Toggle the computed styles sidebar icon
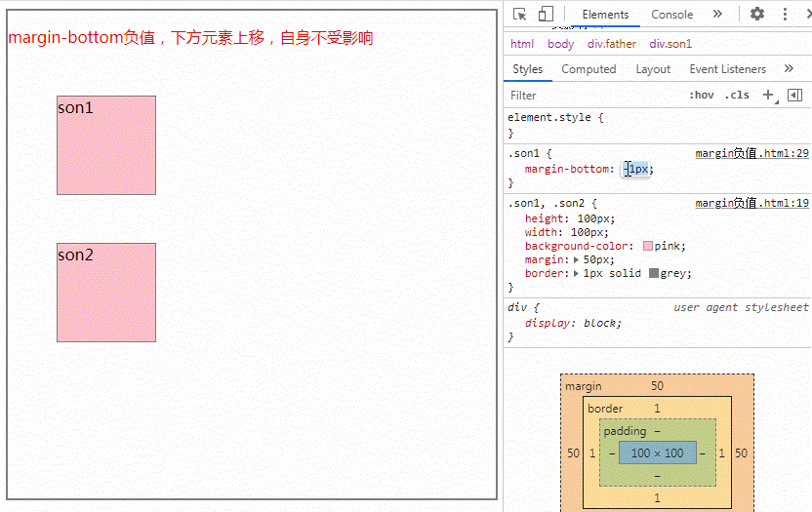 tap(794, 95)
